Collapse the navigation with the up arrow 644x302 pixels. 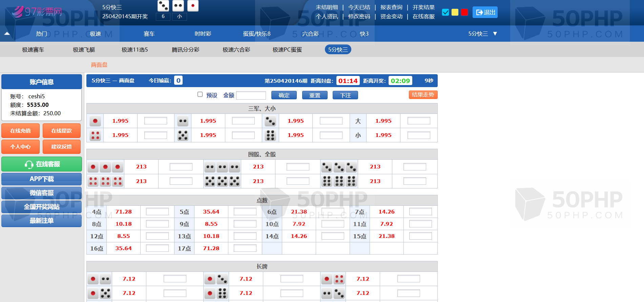coord(7,34)
